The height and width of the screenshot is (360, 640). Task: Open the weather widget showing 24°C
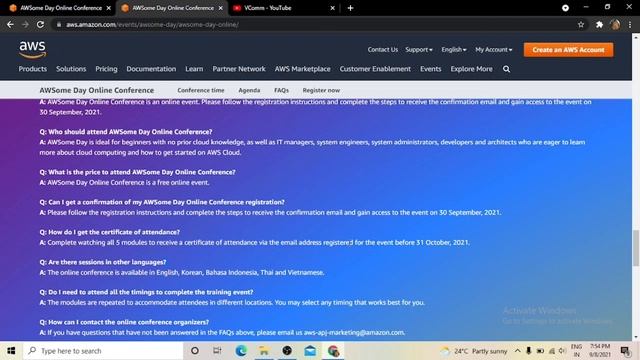coord(474,351)
